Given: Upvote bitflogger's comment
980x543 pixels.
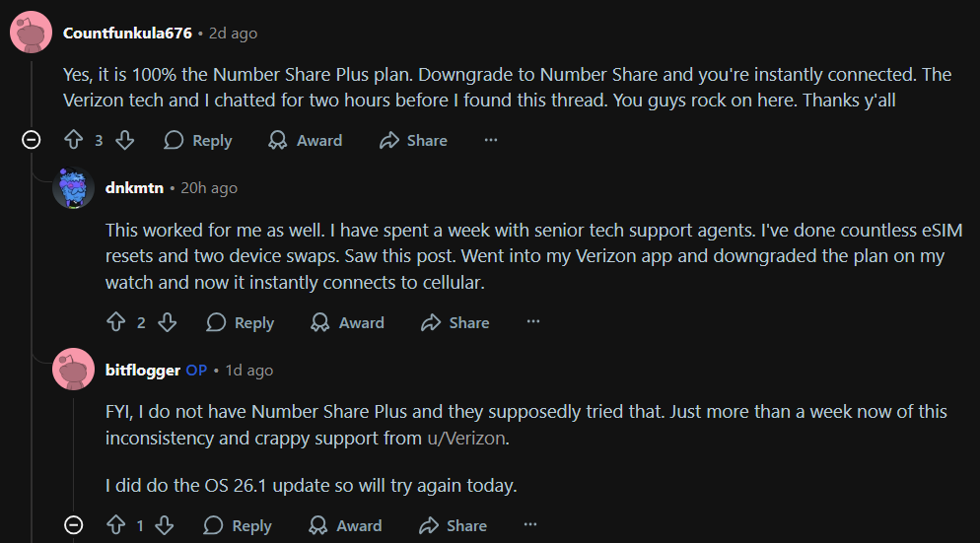Looking at the screenshot, I should pos(114,525).
